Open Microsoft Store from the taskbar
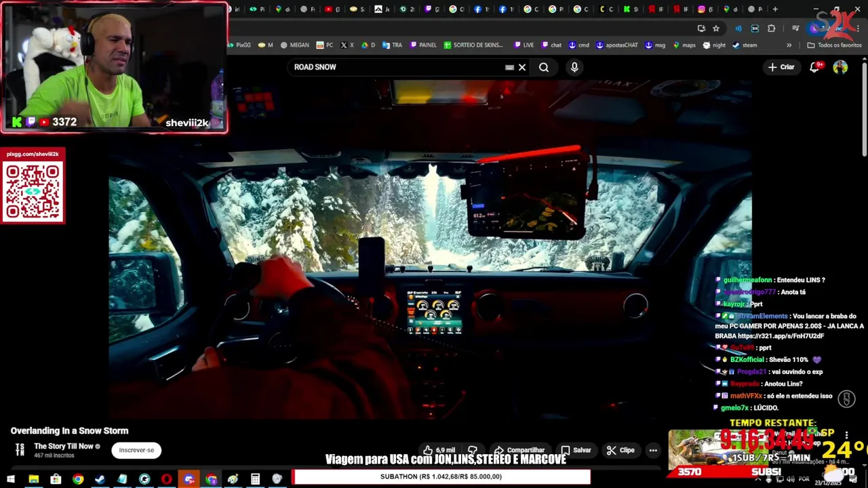The width and height of the screenshot is (868, 488). point(56,479)
